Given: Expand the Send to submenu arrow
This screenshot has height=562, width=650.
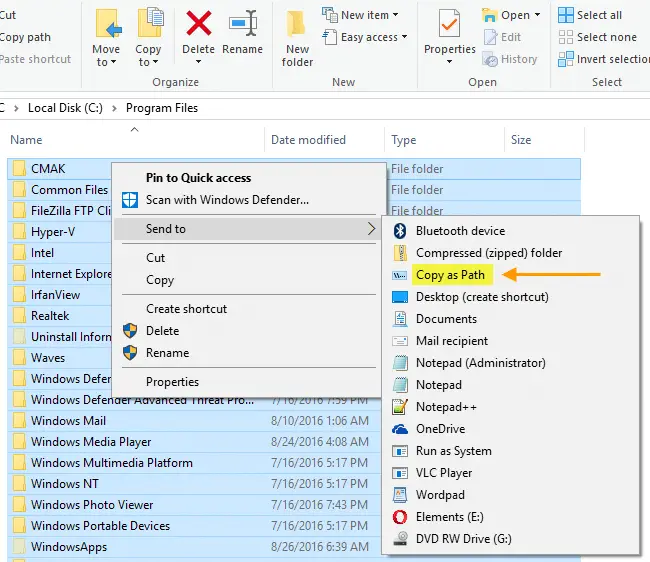Looking at the screenshot, I should pos(371,229).
